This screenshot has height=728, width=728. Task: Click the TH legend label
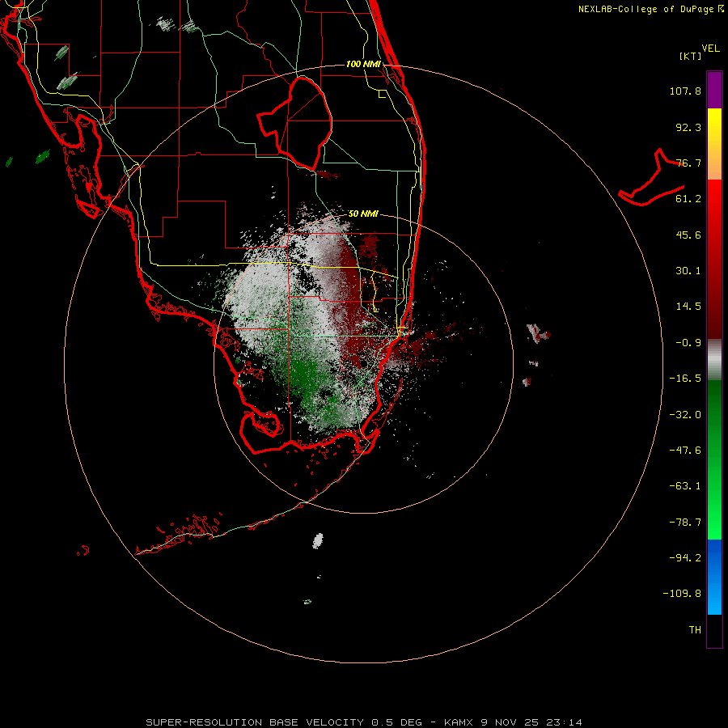(x=695, y=630)
